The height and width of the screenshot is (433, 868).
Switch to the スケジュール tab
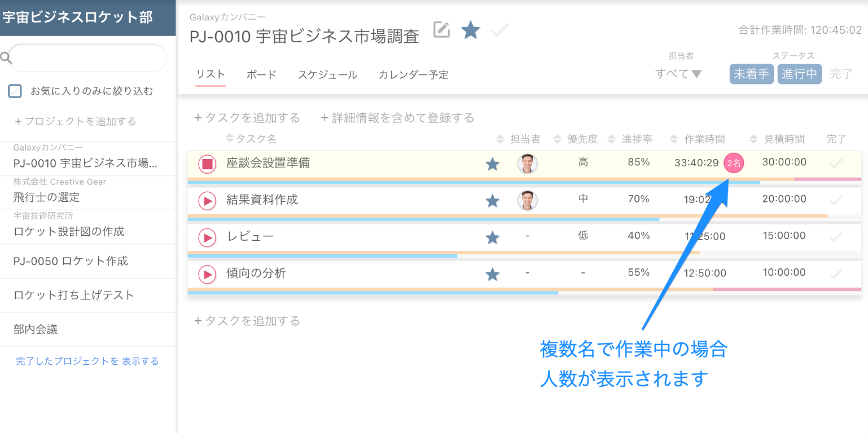click(327, 74)
